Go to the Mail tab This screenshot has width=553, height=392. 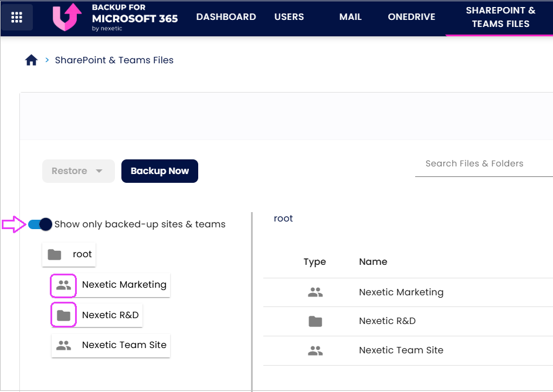351,17
